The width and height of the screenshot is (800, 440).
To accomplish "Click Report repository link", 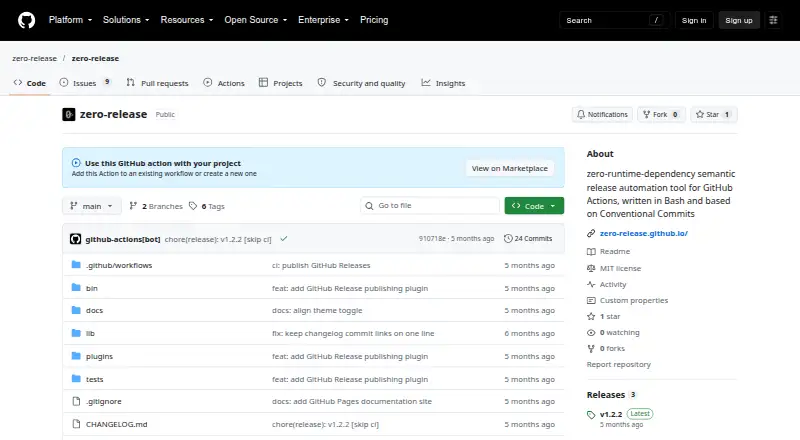I will pos(618,364).
